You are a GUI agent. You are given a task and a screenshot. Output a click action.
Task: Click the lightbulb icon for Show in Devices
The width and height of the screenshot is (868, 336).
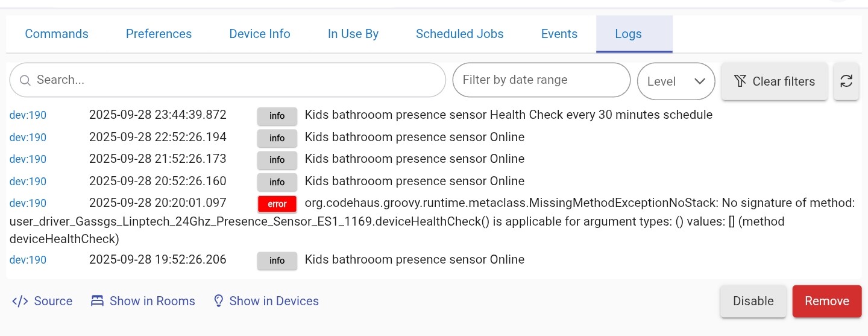(x=219, y=301)
